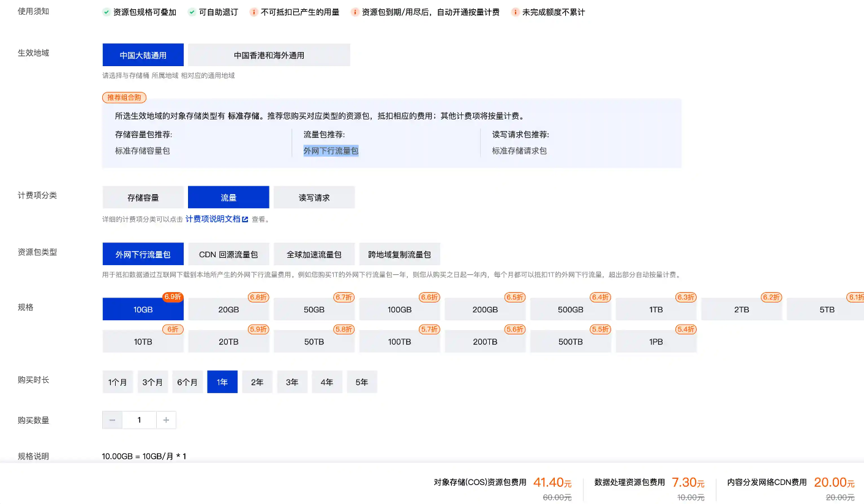Select the 200GB specification
Screen dimensions: 864x504
[x=485, y=309]
